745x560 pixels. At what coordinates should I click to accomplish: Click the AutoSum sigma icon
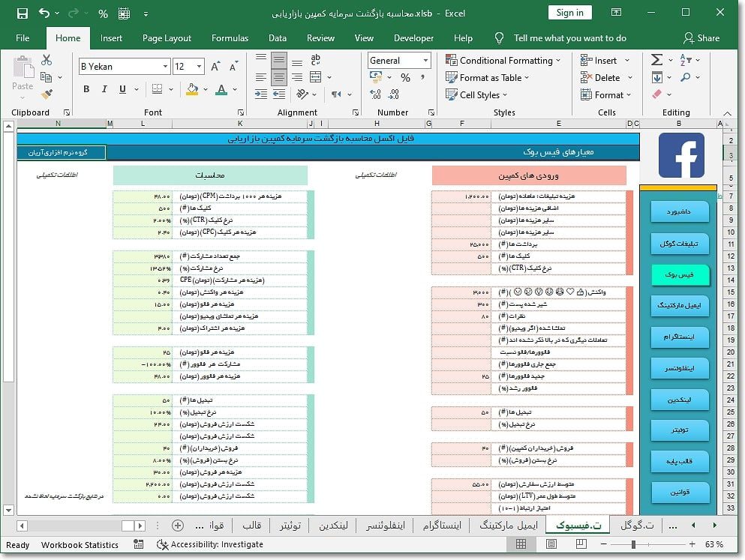pos(656,60)
